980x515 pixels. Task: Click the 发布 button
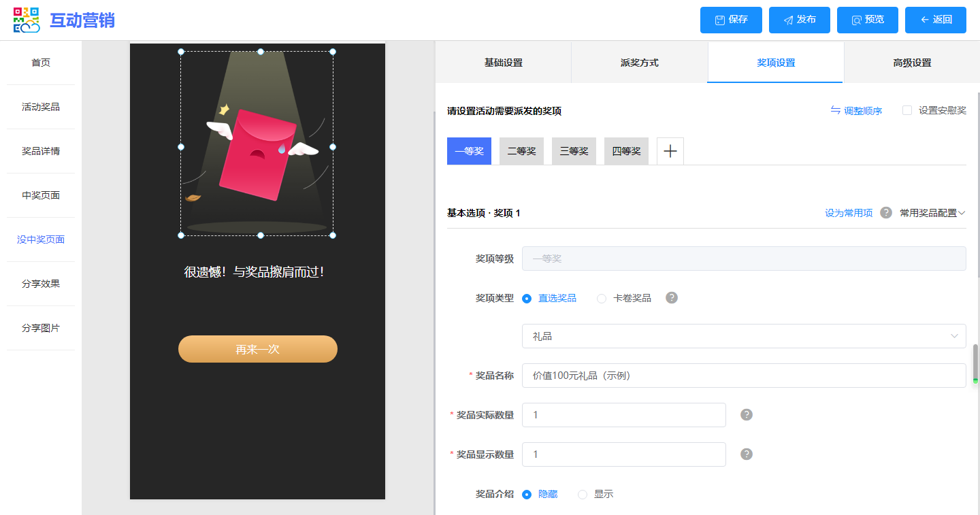(800, 20)
